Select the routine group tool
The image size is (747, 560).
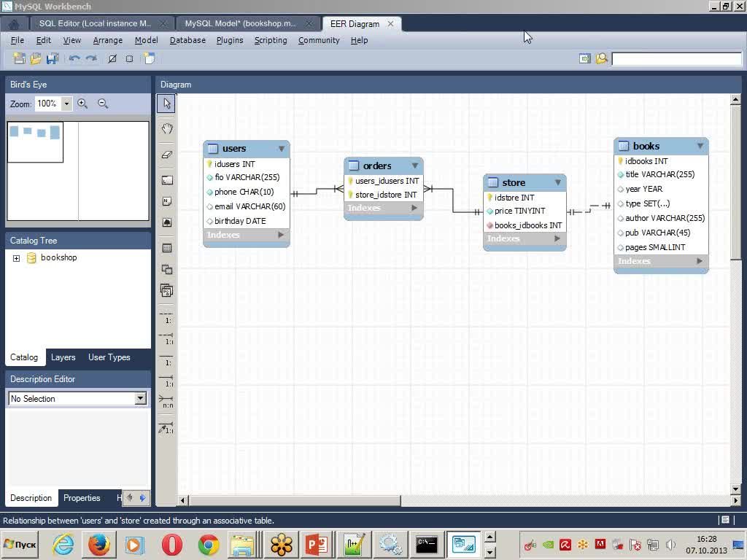tap(167, 290)
